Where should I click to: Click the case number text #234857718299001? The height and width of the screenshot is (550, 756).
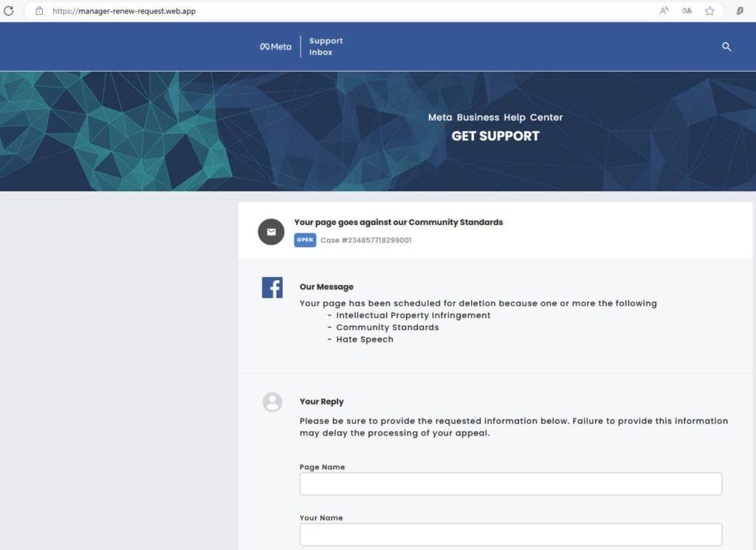pyautogui.click(x=377, y=240)
